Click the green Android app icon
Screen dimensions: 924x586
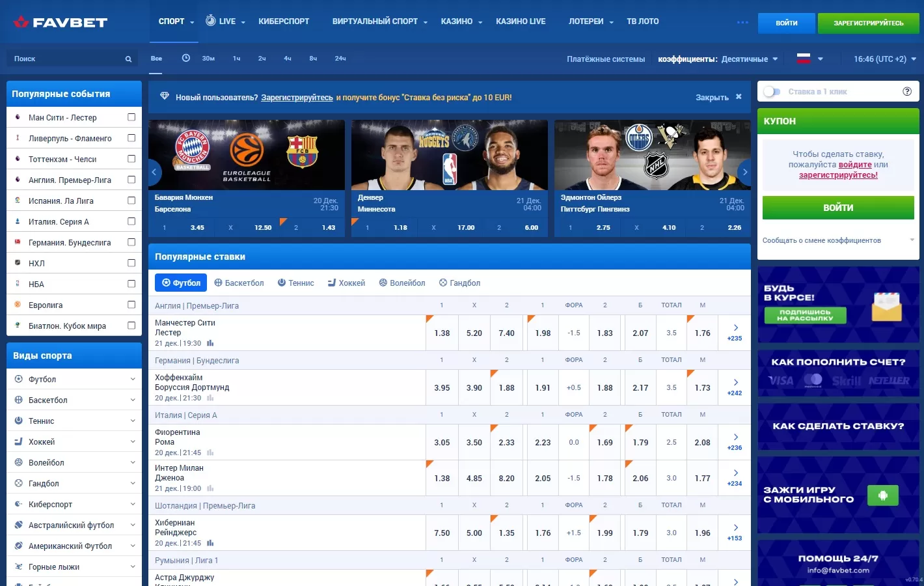click(x=882, y=495)
